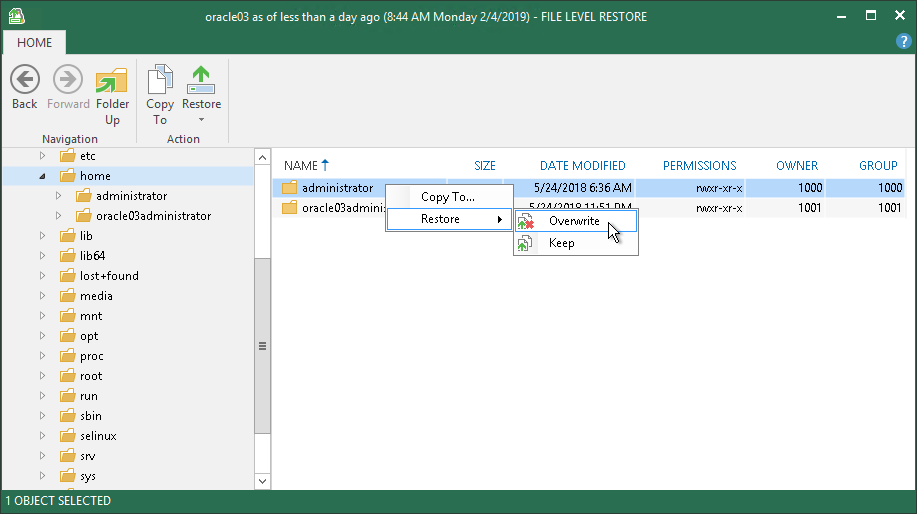
Task: Open the Restore context submenu
Action: coord(449,219)
